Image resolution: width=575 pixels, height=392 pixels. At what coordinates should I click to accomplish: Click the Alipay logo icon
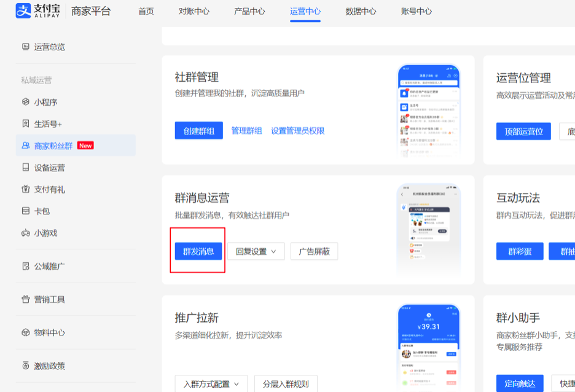click(23, 11)
